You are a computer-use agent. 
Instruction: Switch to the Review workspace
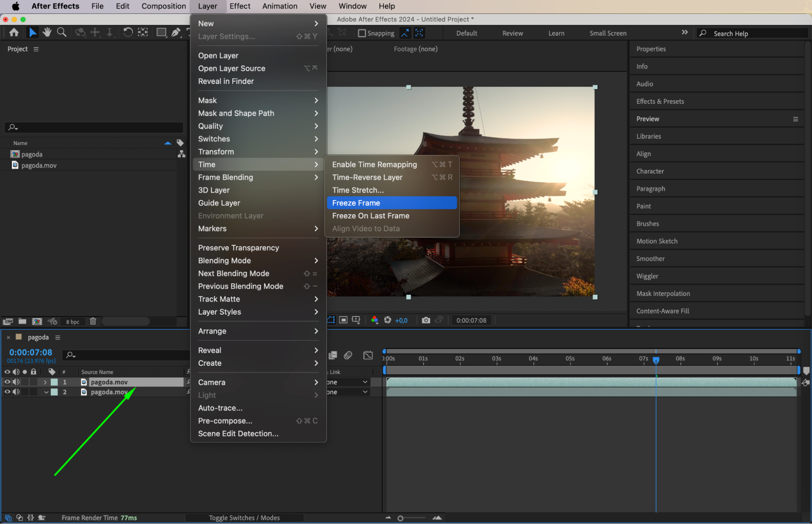click(512, 33)
